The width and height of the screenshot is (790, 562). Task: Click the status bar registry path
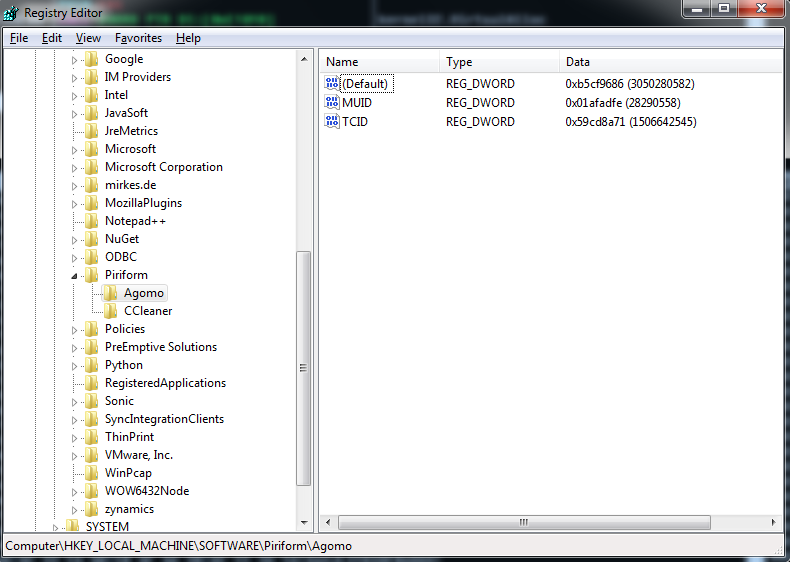tap(178, 546)
